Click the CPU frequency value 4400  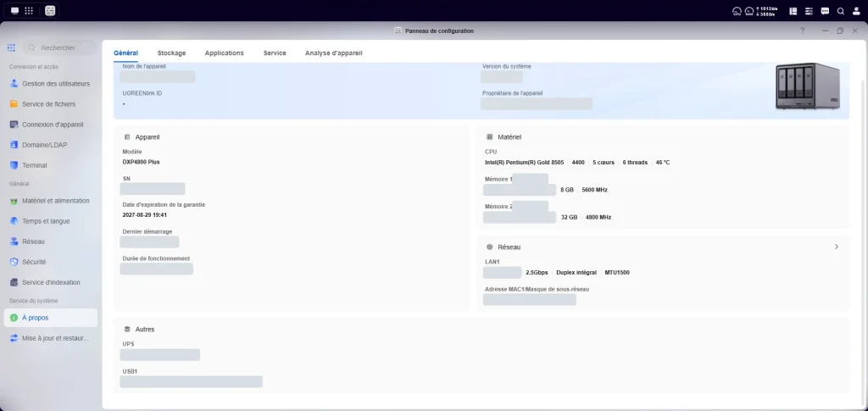tap(578, 163)
